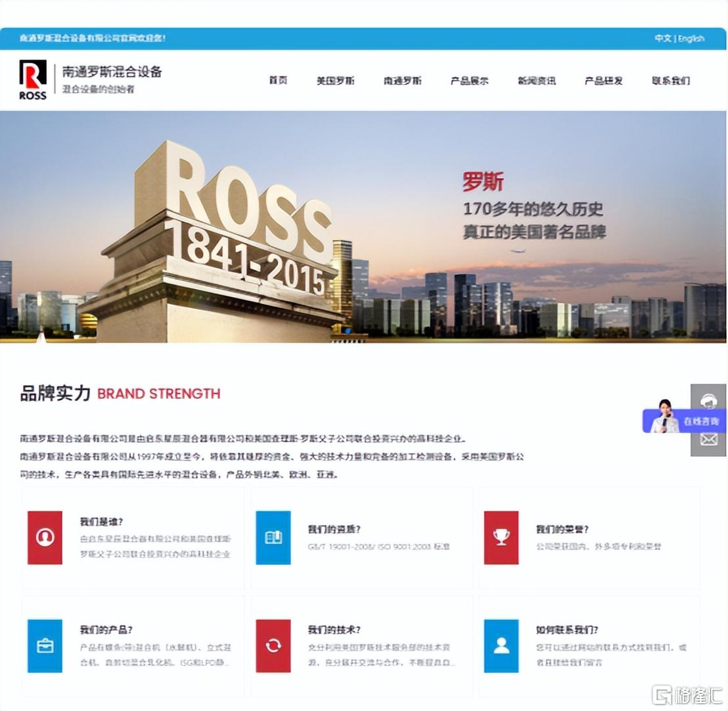The width and height of the screenshot is (728, 711).
Task: Click the blue book icon for 我们的资质
Action: click(x=273, y=538)
